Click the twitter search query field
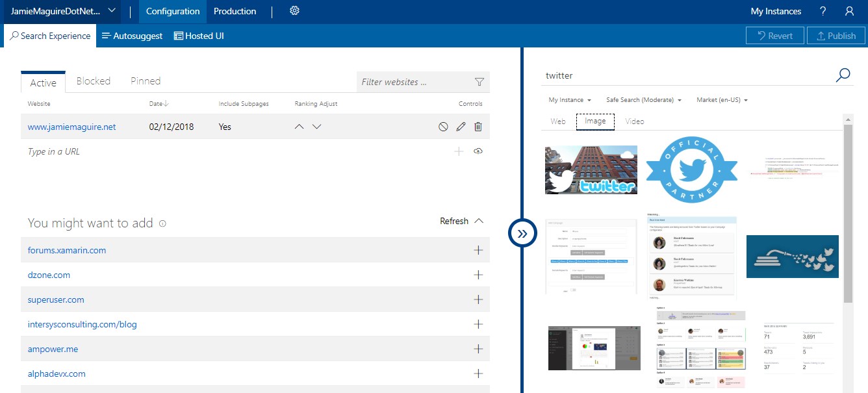This screenshot has width=868, height=393. click(687, 75)
